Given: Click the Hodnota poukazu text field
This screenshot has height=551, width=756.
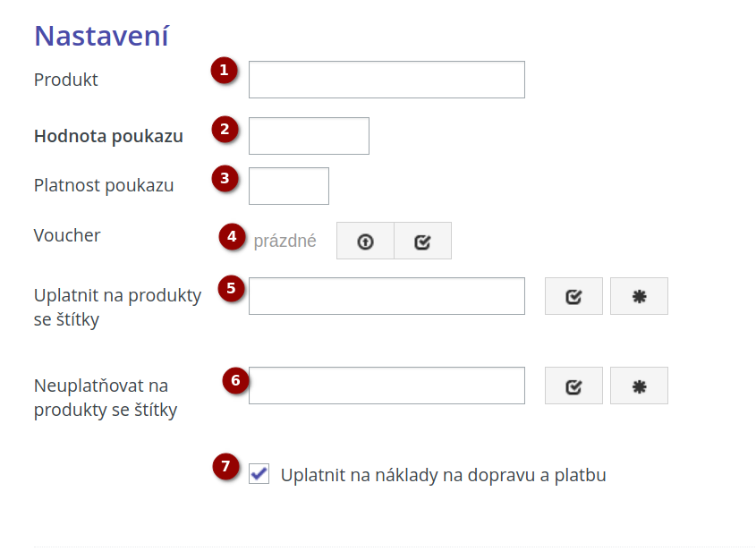Looking at the screenshot, I should click(308, 135).
